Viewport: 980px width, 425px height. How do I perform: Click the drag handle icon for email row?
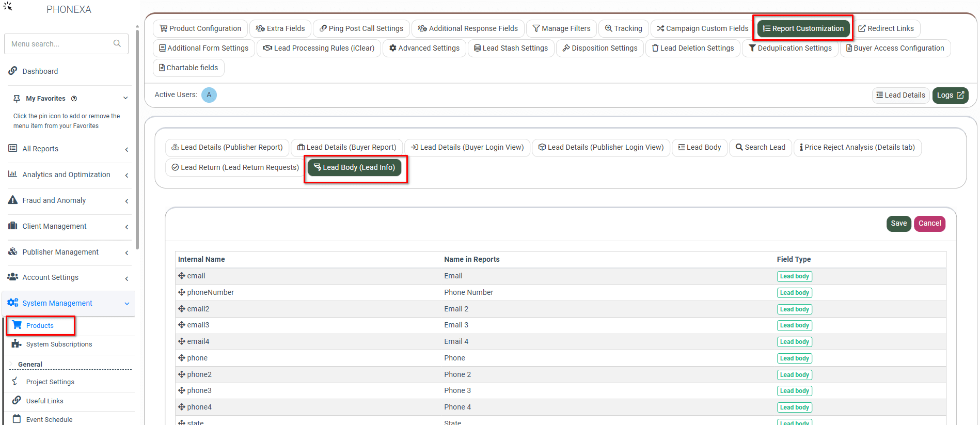(182, 276)
